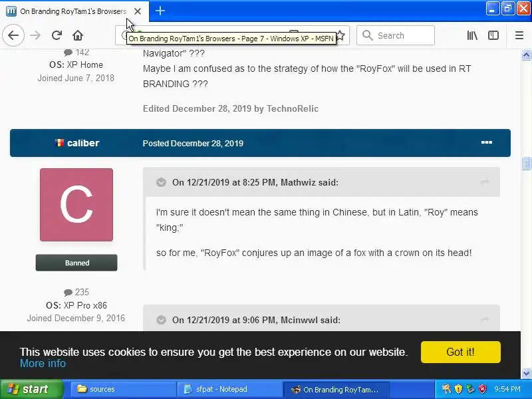This screenshot has height=399, width=532.
Task: Jump to original Mathwiz post via share arrow
Action: coord(485,182)
